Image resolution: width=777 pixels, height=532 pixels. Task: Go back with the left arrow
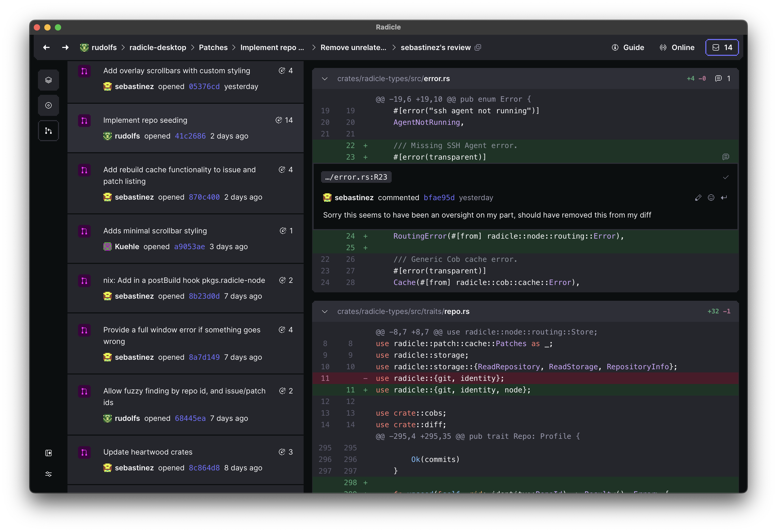[46, 47]
